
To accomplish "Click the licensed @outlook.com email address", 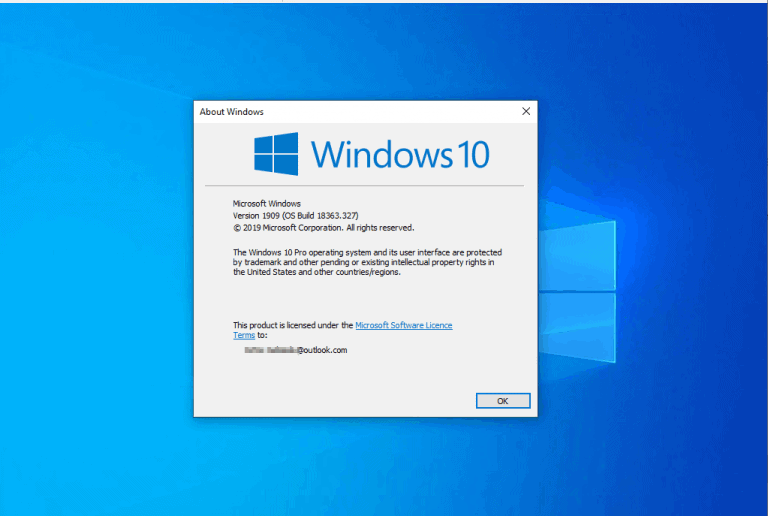I will click(295, 350).
